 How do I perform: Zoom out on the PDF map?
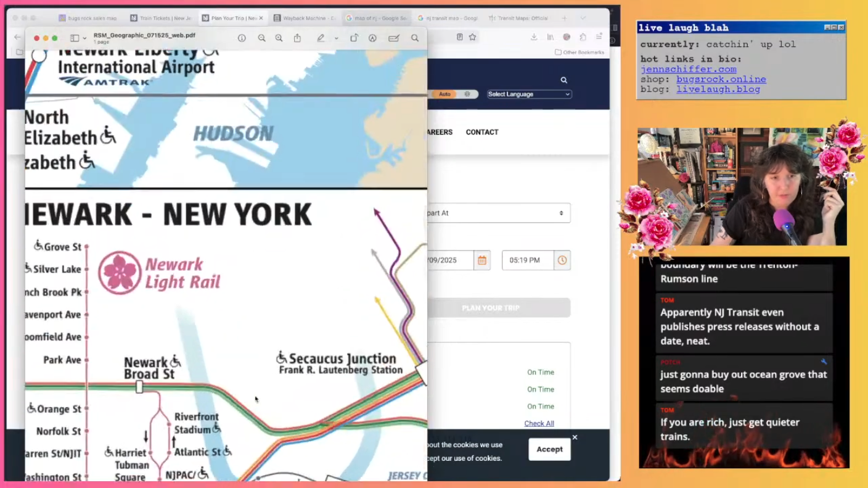point(261,38)
